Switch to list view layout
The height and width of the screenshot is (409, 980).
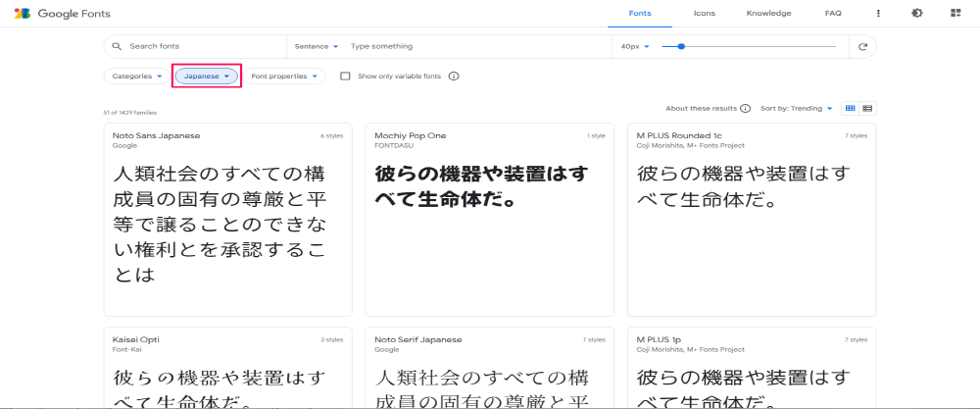point(867,108)
